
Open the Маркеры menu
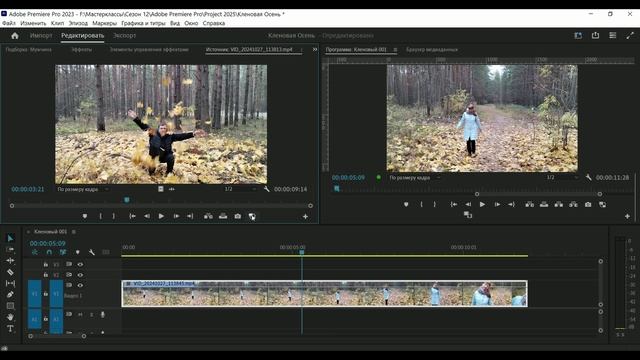point(104,23)
